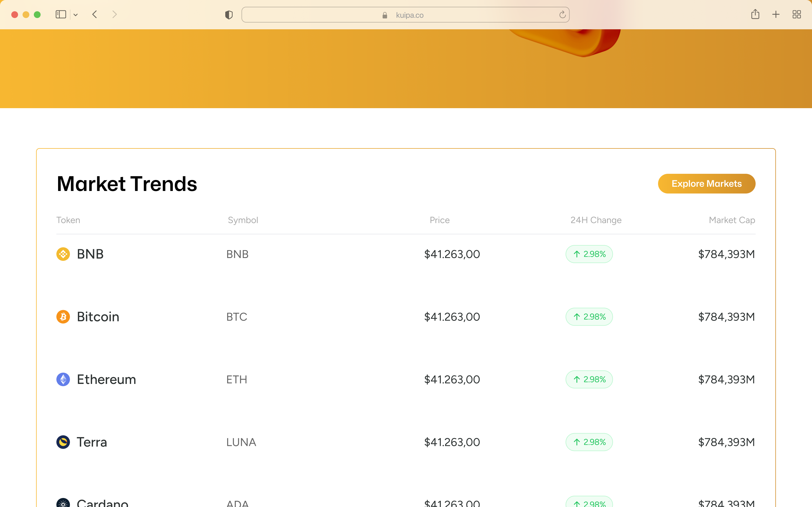
Task: Open a new tab with plus icon
Action: [776, 14]
